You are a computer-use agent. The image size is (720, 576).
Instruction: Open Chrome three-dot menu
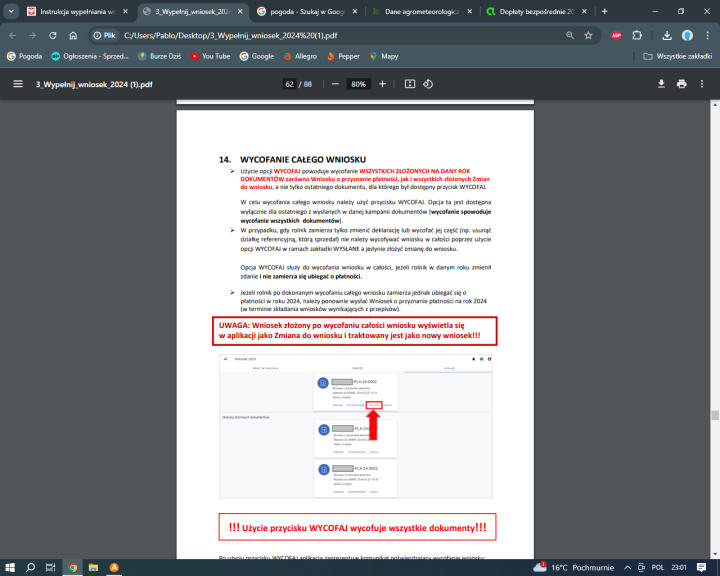(706, 34)
